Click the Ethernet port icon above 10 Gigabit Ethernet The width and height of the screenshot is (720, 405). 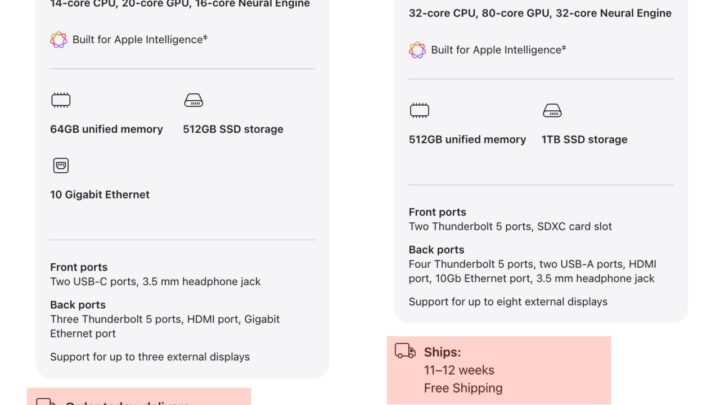(61, 166)
